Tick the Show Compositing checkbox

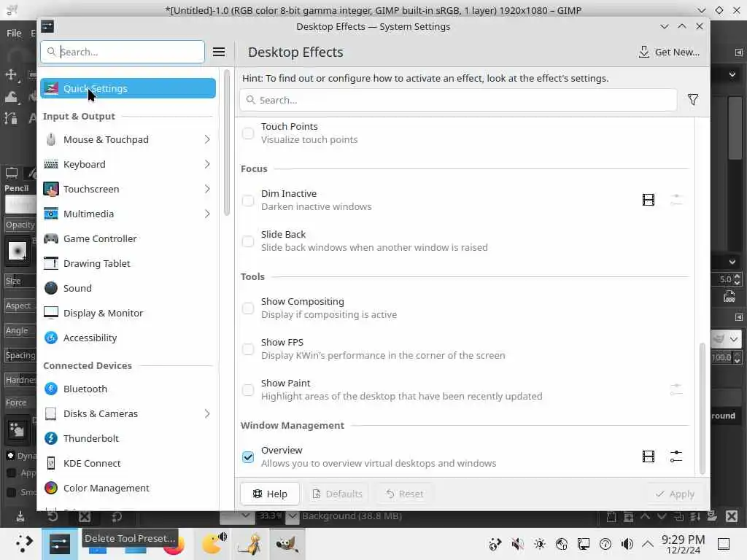pos(248,308)
